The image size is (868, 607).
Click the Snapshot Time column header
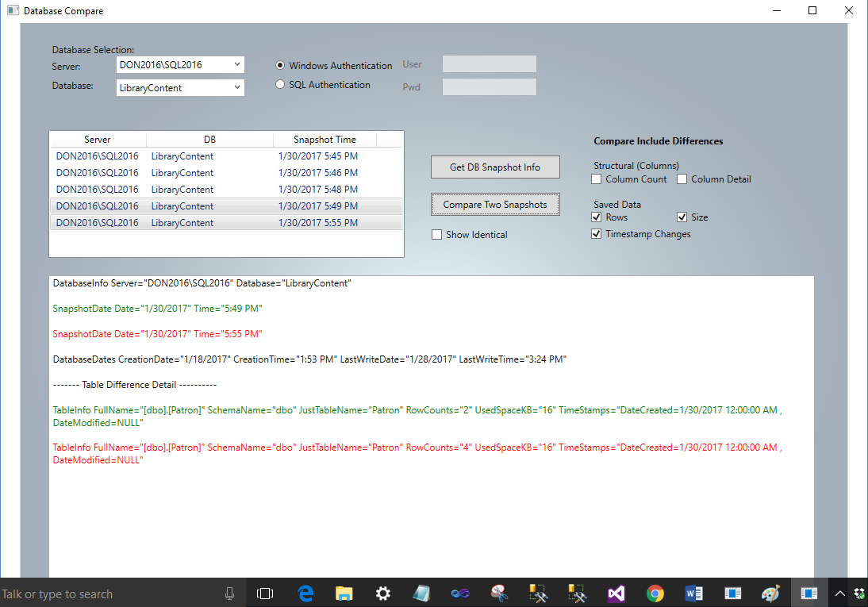(325, 140)
